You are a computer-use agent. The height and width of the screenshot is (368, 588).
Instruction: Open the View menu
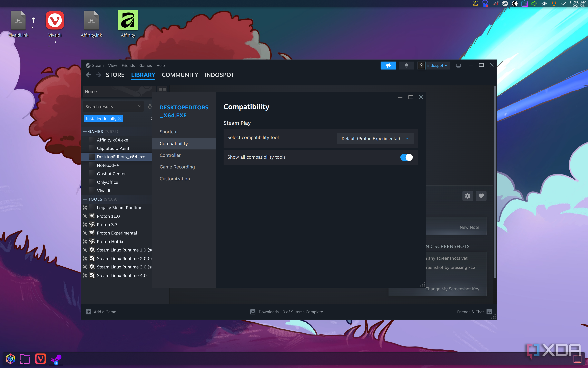pos(112,65)
